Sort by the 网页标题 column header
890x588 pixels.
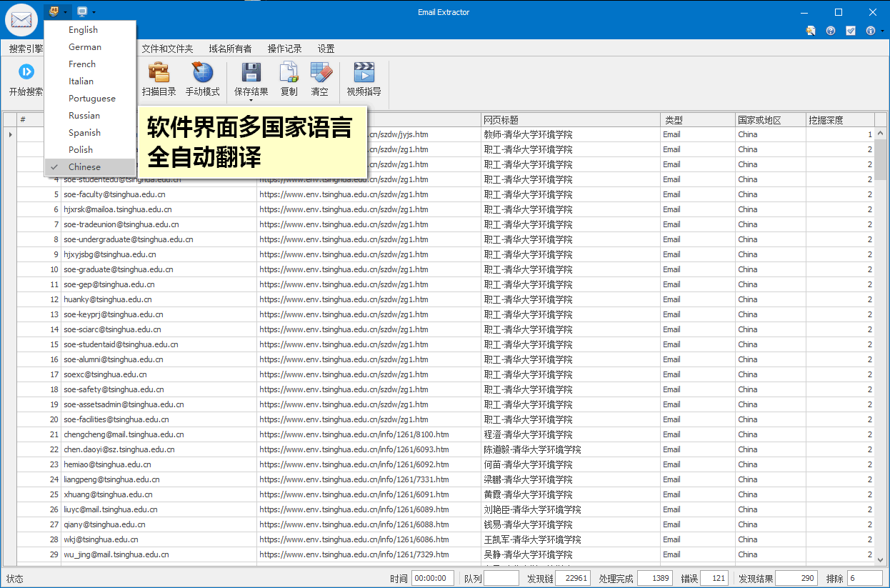pyautogui.click(x=571, y=120)
